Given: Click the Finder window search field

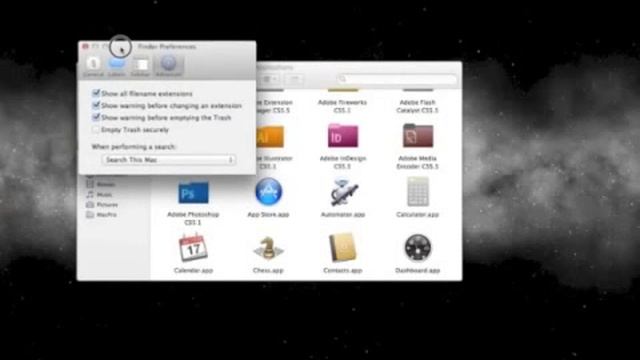Looking at the screenshot, I should [397, 79].
